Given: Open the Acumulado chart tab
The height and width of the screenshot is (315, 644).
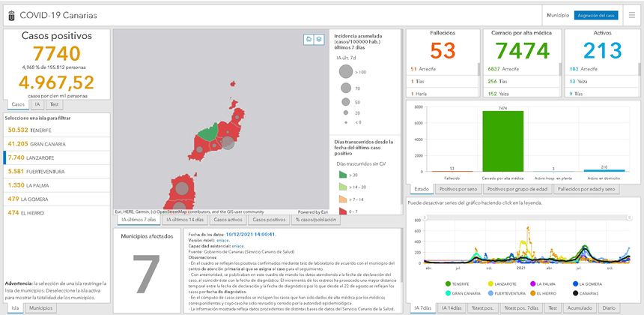Looking at the screenshot, I should [580, 308].
